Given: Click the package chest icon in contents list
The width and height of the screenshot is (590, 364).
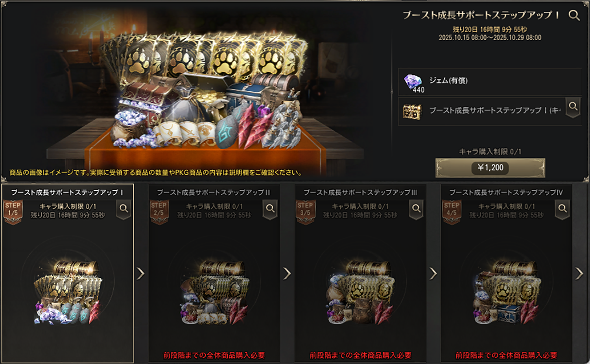Looking at the screenshot, I should pos(412,112).
